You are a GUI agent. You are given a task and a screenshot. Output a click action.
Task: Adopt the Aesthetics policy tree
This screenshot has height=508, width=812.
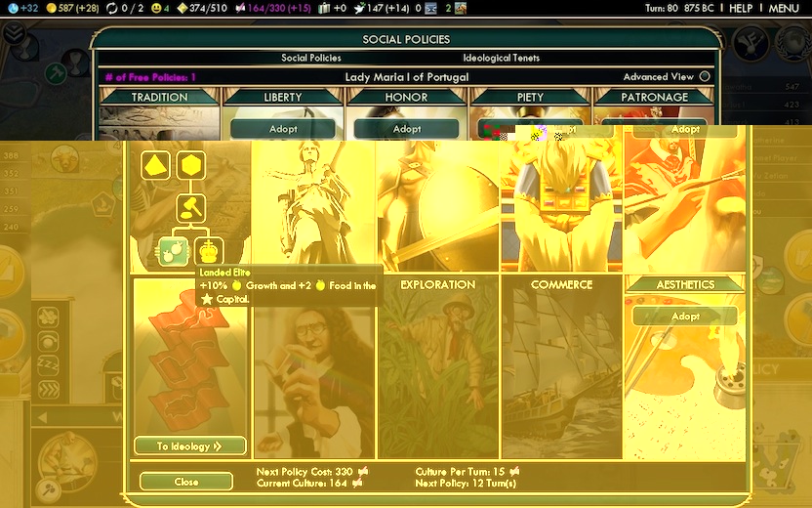(x=685, y=317)
